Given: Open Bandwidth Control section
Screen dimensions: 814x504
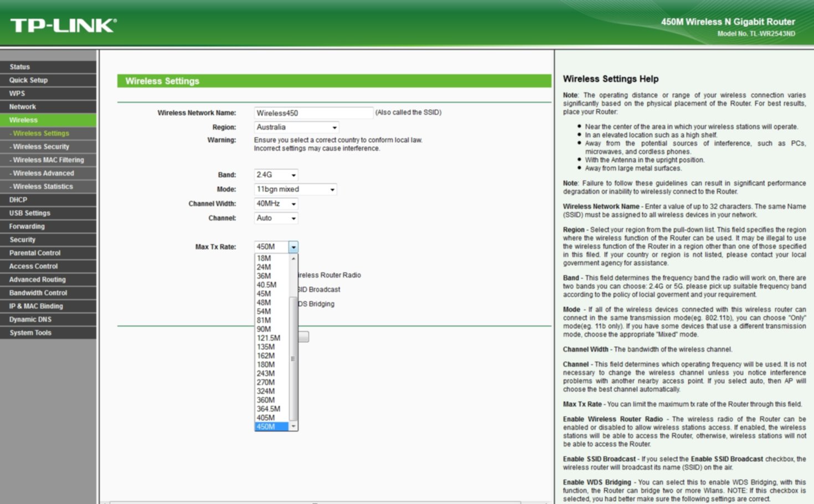Looking at the screenshot, I should 48,293.
